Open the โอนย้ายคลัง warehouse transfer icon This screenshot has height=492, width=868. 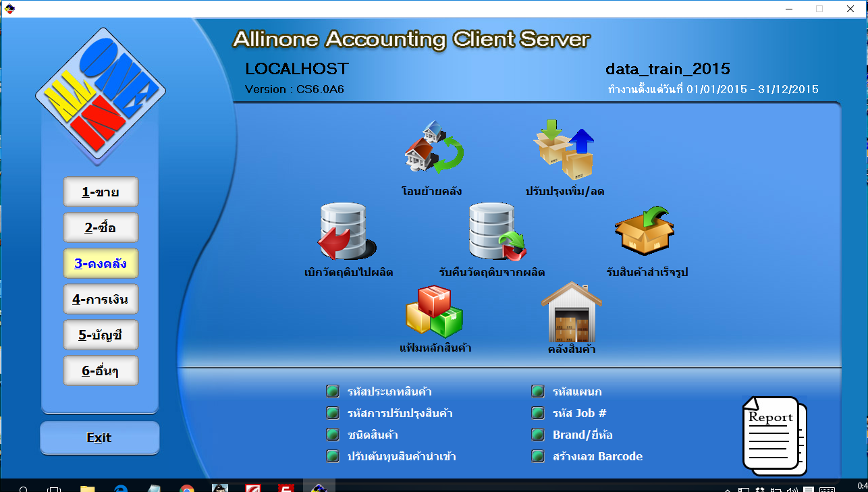pos(433,147)
